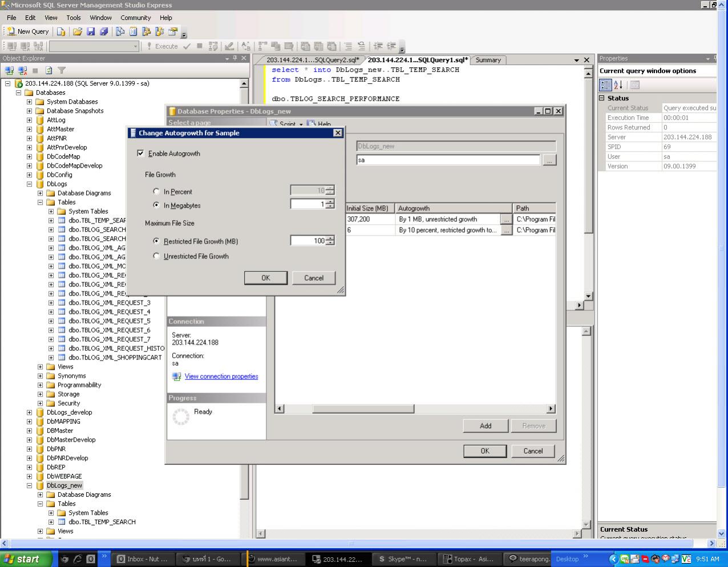This screenshot has height=567, width=728.
Task: Open the available databases dropdown in toolbar
Action: point(135,46)
